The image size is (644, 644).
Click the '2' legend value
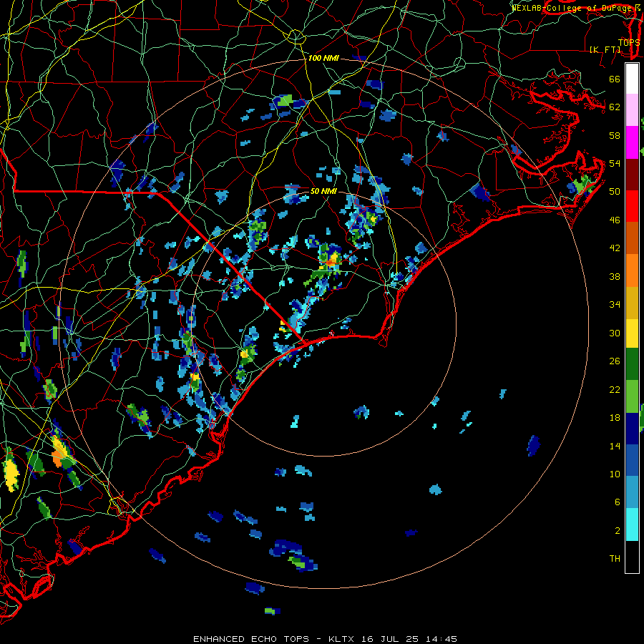coord(618,531)
